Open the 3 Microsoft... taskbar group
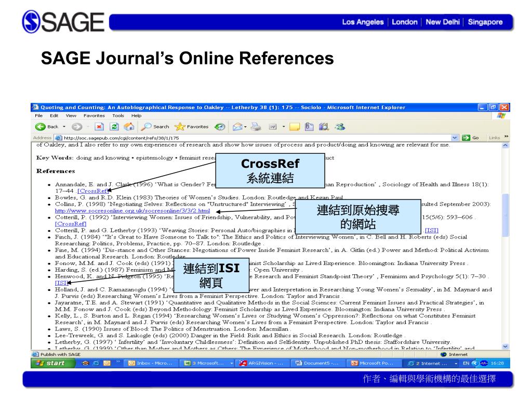This screenshot has width=532, height=399. (x=208, y=363)
